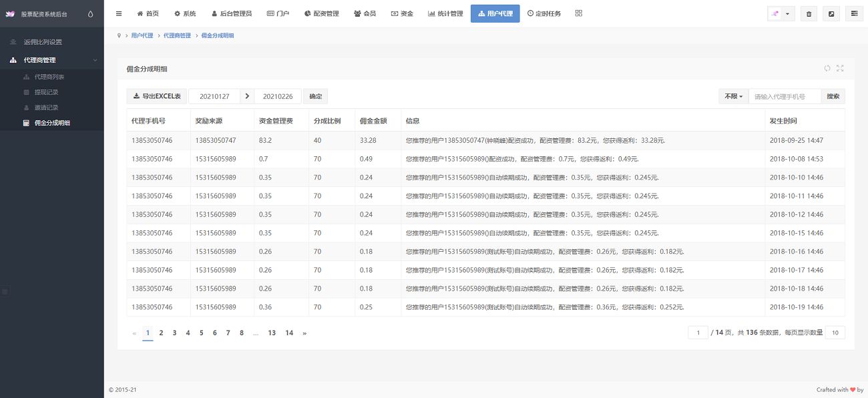Select the 用户代理 top navigation tab
The width and height of the screenshot is (868, 398).
click(495, 13)
